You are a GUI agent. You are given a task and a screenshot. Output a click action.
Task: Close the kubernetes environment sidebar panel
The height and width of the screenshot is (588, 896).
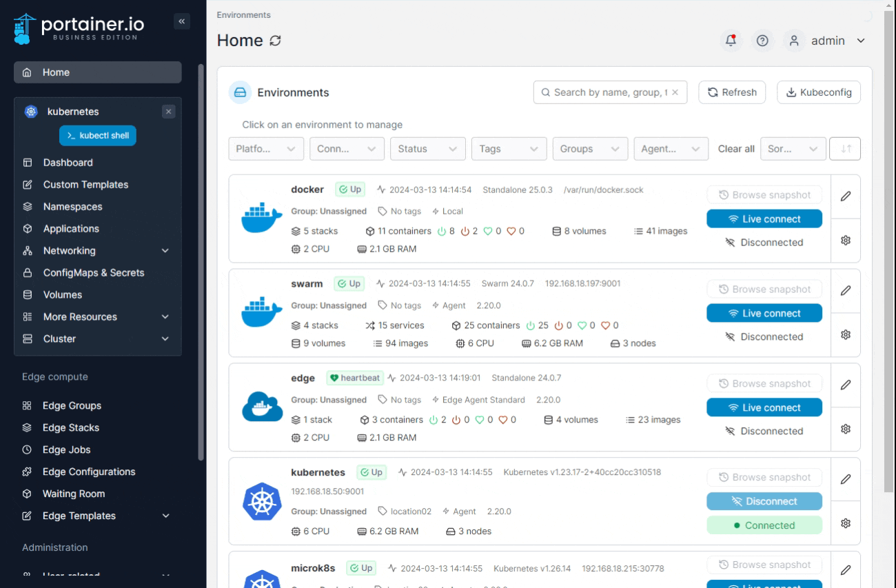pyautogui.click(x=169, y=112)
